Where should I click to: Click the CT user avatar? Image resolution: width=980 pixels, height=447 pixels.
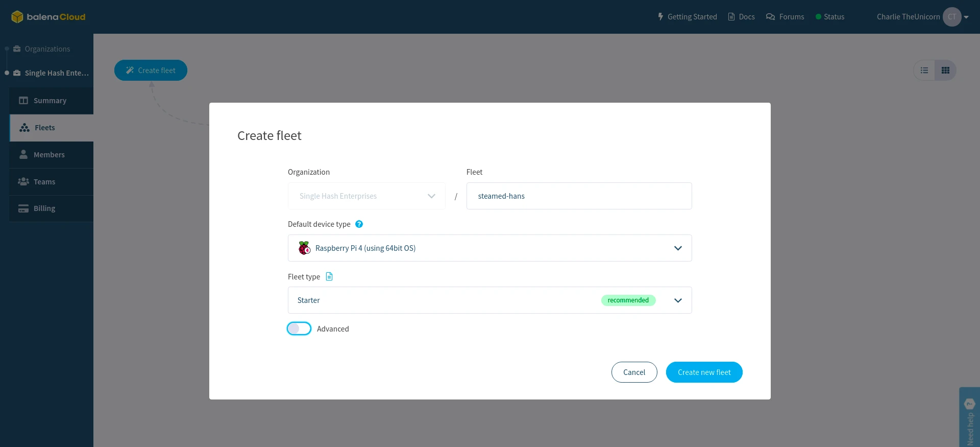[952, 17]
